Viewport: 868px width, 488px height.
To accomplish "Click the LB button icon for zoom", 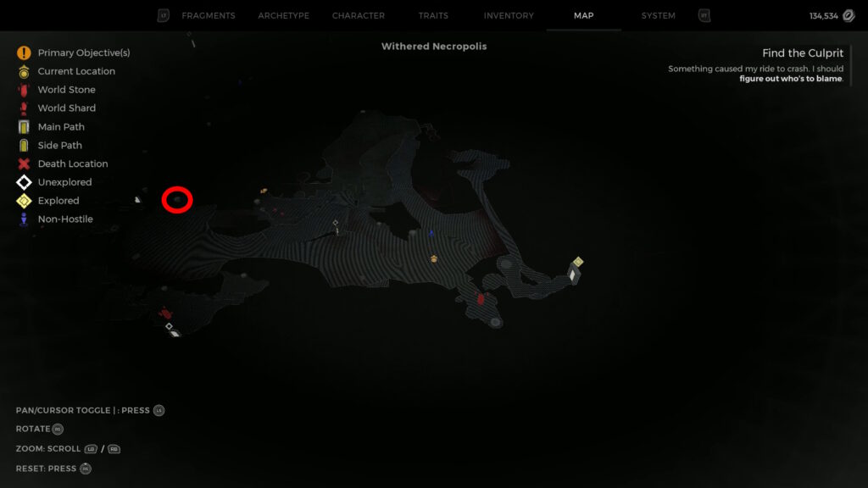I will (91, 449).
